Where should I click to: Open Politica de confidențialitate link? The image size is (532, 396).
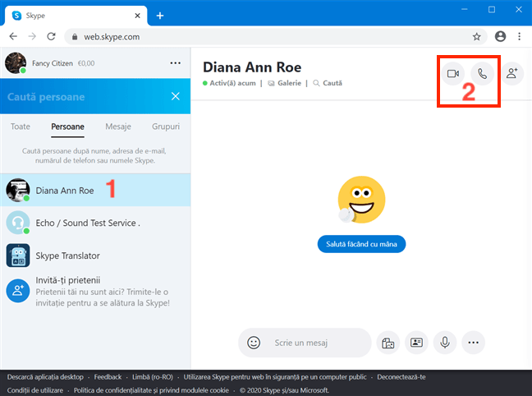[x=151, y=390]
